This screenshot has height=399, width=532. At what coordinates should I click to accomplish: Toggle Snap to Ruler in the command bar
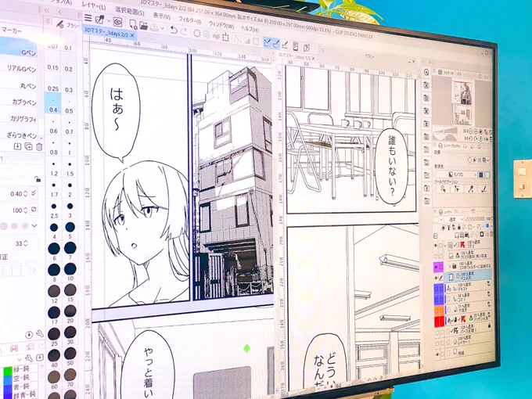tap(268, 42)
